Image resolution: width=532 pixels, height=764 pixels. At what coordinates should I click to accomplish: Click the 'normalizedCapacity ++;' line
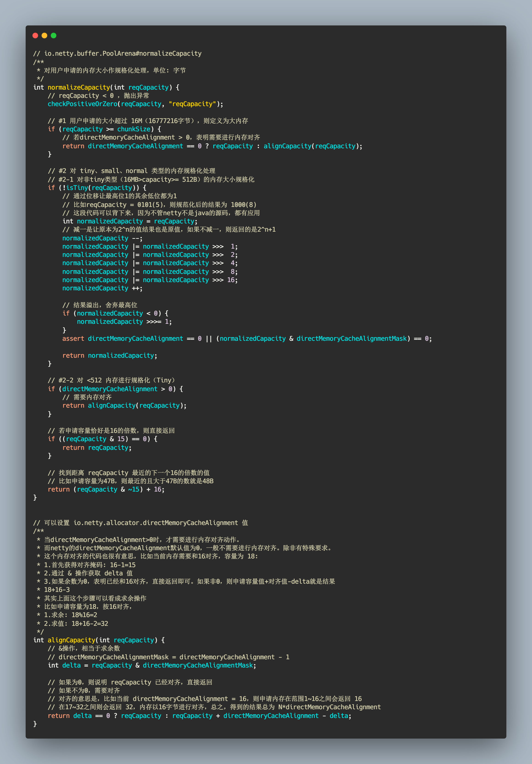pos(102,288)
